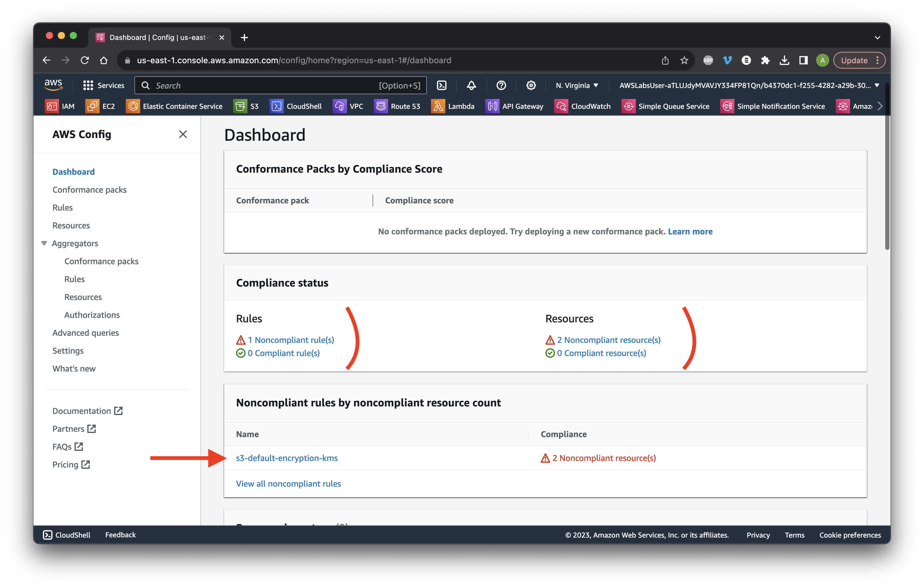View the 0 Compliant resource(s) link
This screenshot has width=924, height=588.
tap(601, 353)
